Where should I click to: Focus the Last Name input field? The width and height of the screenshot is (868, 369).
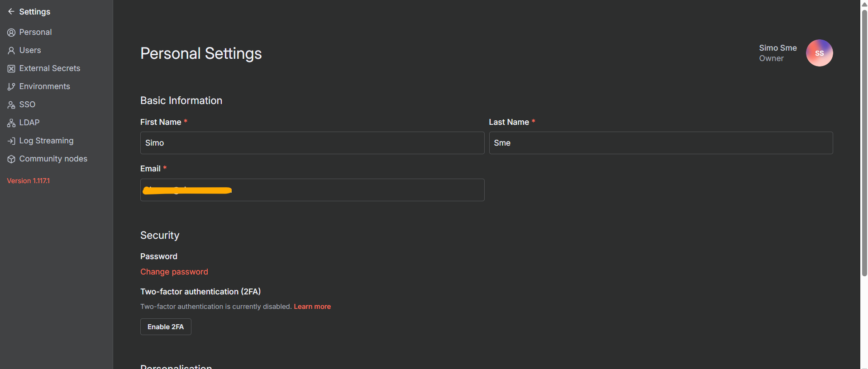click(x=661, y=143)
